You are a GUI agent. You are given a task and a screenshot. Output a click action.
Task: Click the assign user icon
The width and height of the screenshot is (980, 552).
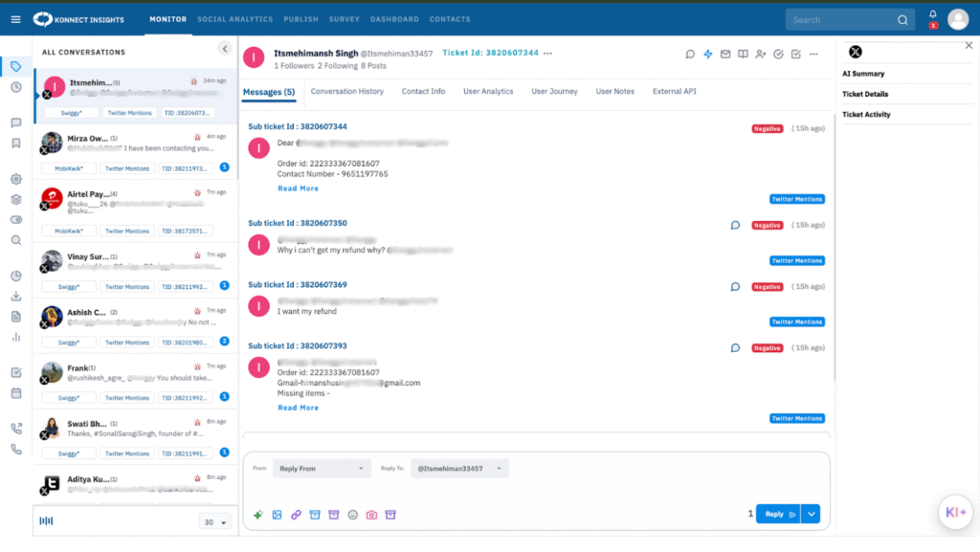(x=761, y=54)
